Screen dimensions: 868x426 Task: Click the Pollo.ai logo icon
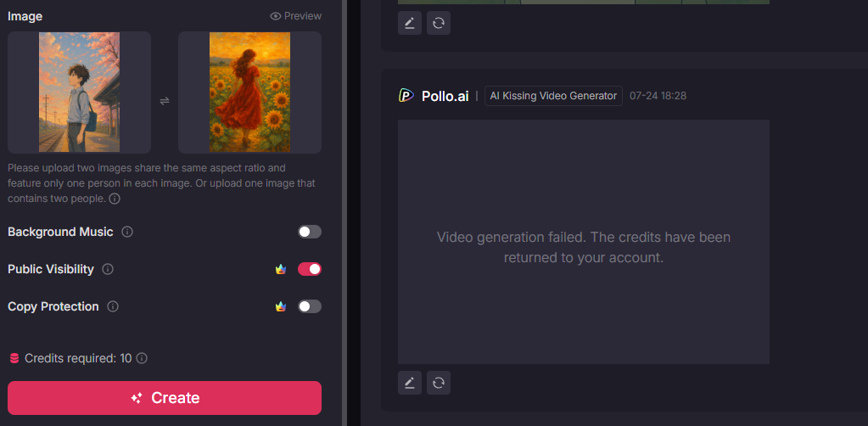point(406,96)
